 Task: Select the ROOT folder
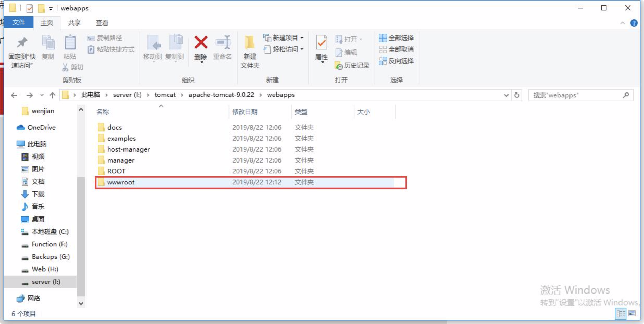point(116,171)
